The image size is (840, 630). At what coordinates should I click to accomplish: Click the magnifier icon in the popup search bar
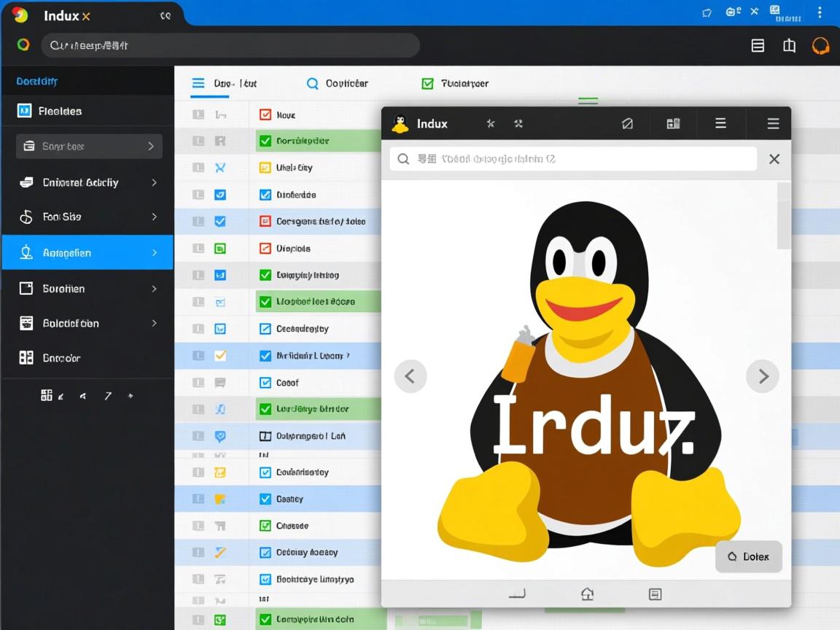[402, 158]
